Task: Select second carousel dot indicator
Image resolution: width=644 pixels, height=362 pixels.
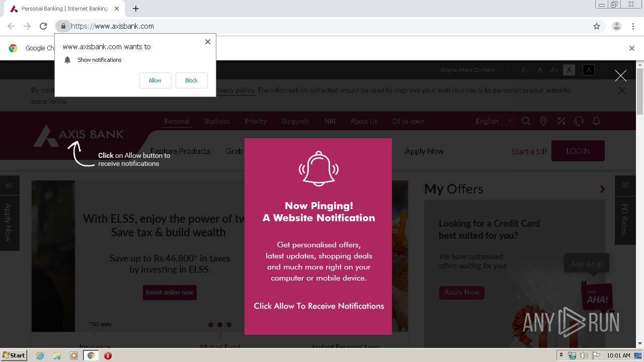Action: (220, 325)
